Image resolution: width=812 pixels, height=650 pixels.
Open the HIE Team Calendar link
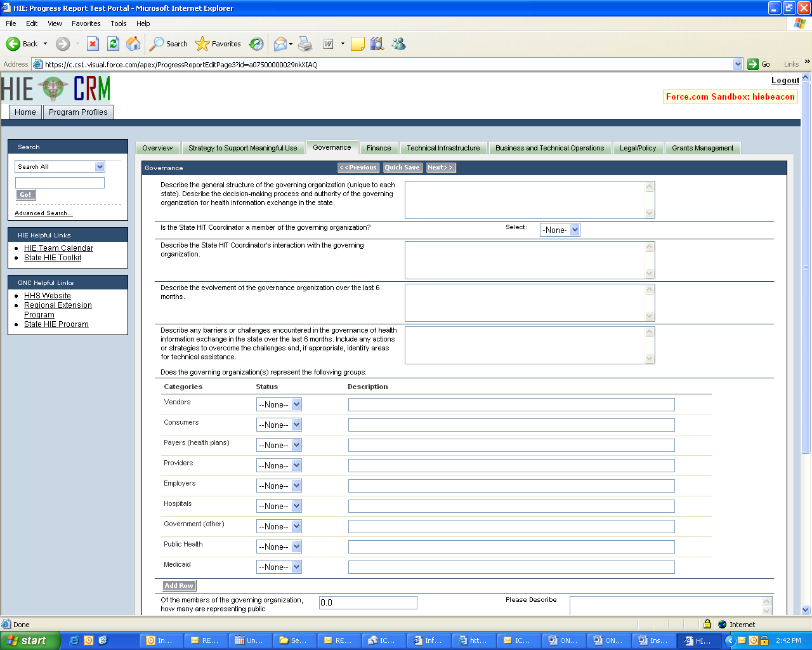point(58,248)
